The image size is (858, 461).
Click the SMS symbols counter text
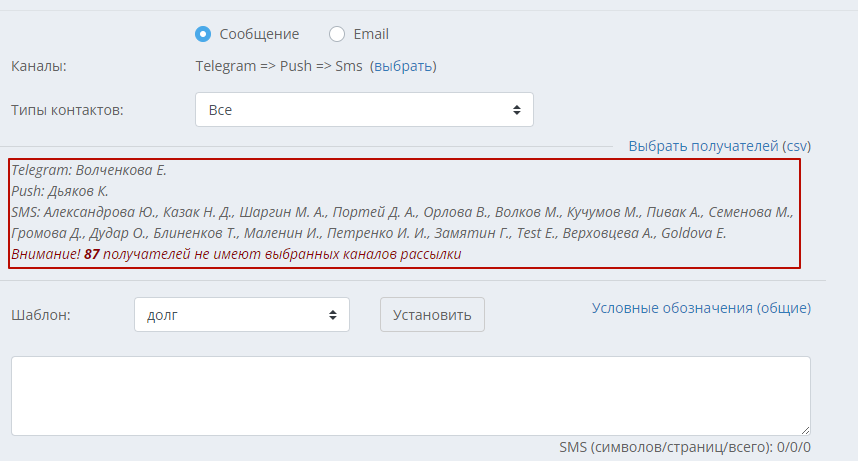coord(685,447)
